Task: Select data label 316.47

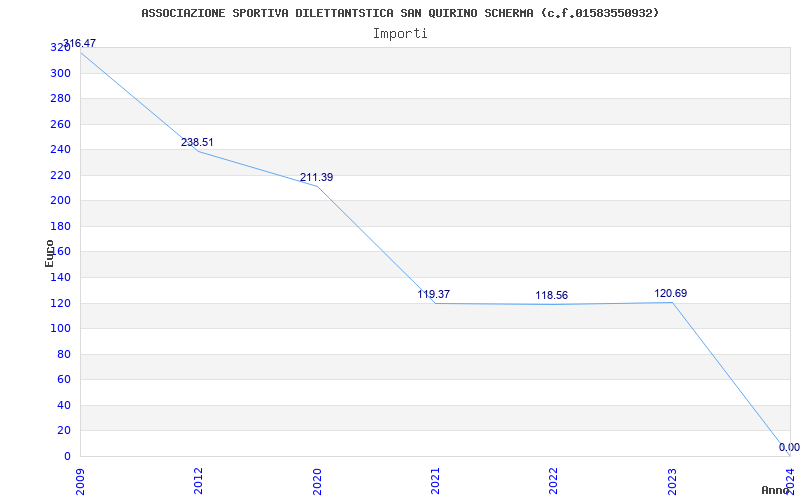Action: tap(79, 43)
